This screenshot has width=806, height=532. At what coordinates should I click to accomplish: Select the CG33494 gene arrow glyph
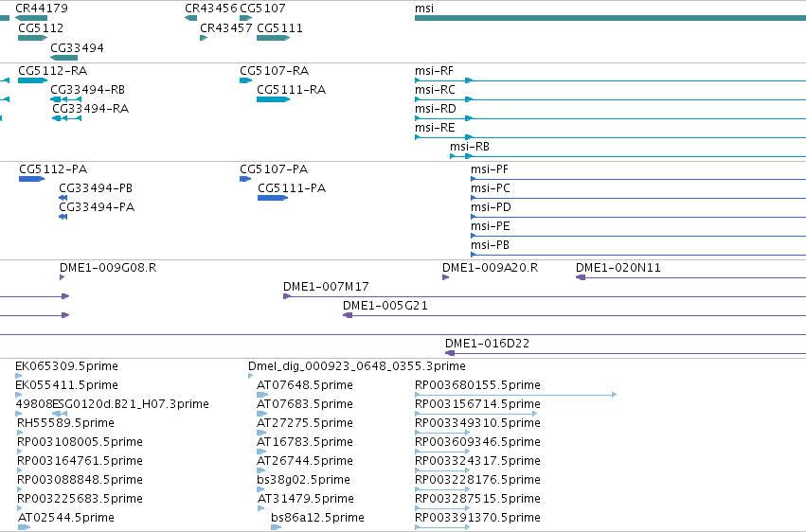tap(64, 57)
